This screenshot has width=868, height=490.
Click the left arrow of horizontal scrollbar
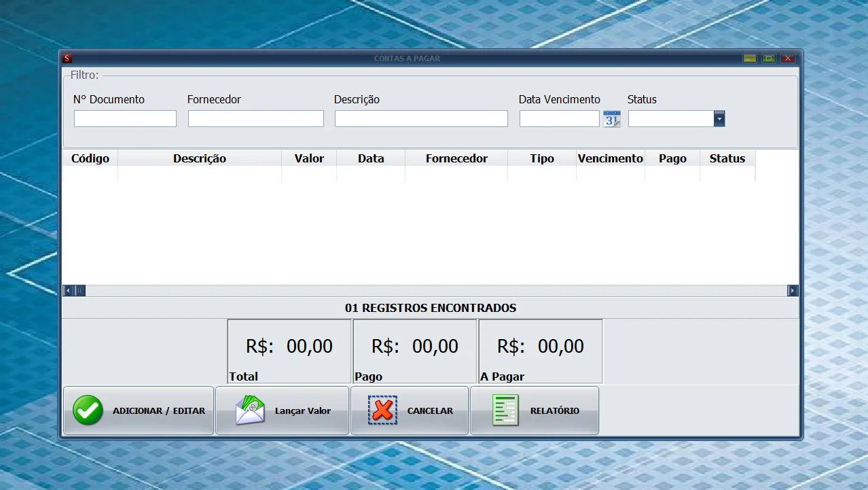pos(68,291)
